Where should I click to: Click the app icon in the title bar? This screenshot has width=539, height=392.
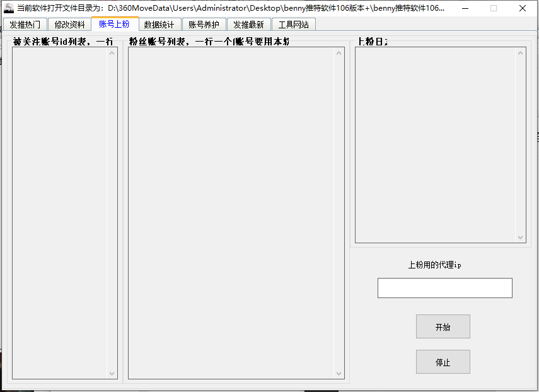pos(9,8)
